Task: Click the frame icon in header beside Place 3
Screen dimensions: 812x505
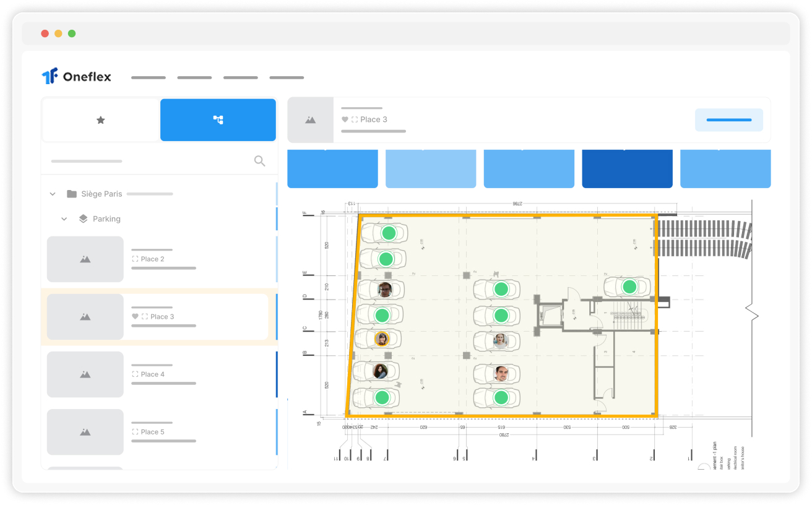Action: point(355,119)
